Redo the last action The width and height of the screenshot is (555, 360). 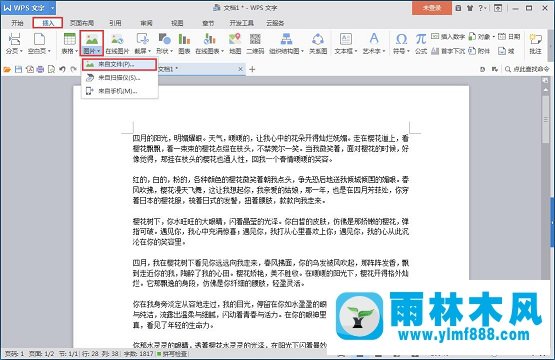73,69
